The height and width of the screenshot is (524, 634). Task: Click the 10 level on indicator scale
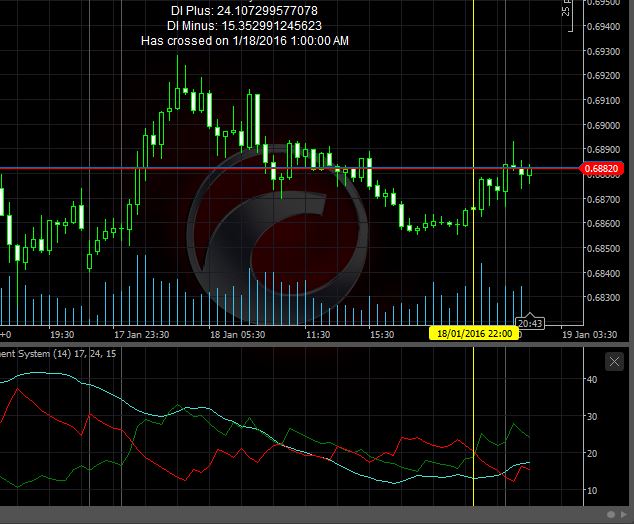click(x=592, y=491)
